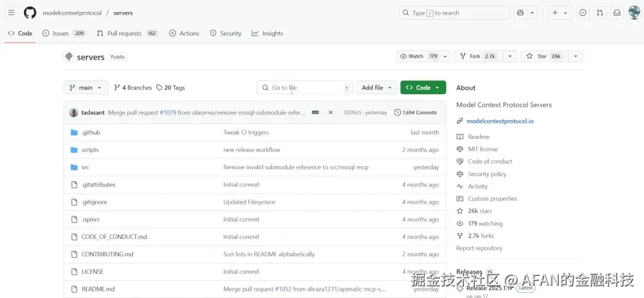The height and width of the screenshot is (298, 644).
Task: Open the Add file dropdown
Action: [377, 88]
